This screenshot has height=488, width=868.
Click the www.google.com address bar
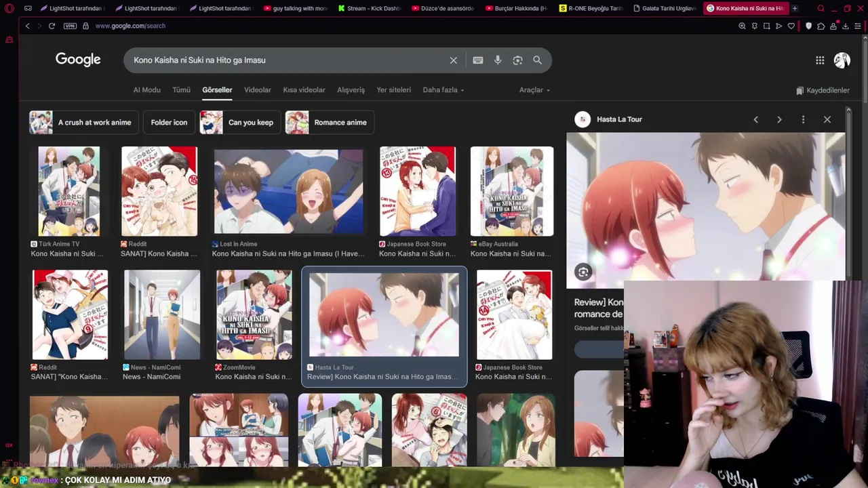130,26
